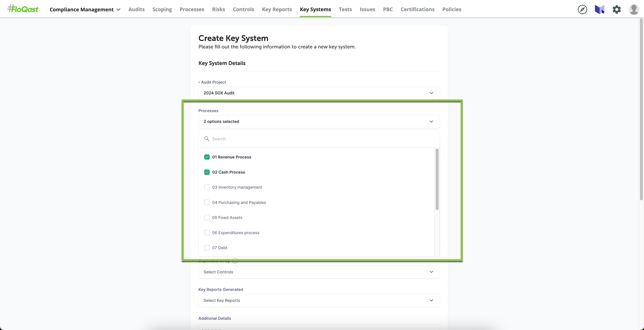
Task: Switch to the Risks tab
Action: click(219, 9)
